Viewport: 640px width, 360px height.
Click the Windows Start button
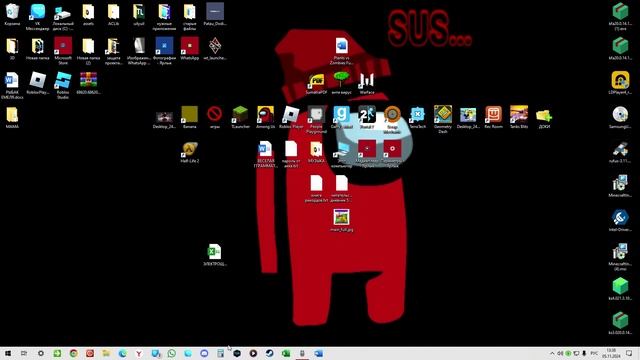click(x=8, y=353)
